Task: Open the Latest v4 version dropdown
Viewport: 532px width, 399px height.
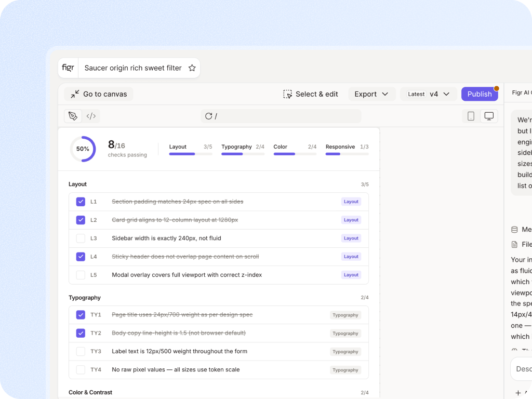Action: (x=429, y=94)
